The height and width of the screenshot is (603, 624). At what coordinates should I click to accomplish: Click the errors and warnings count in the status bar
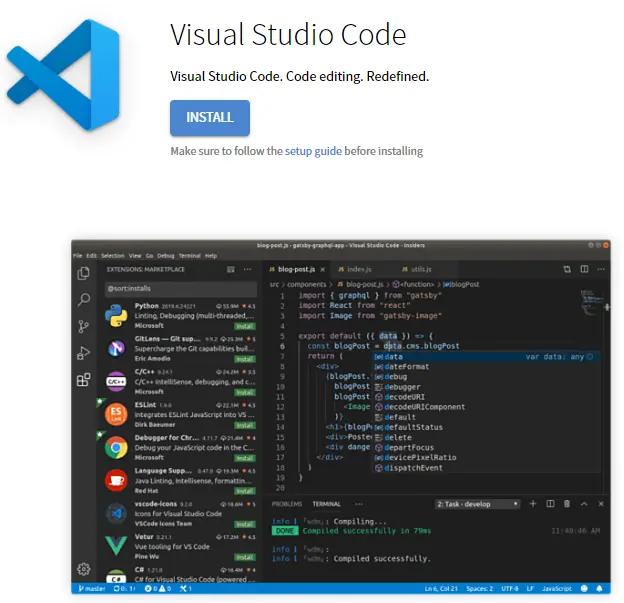pyautogui.click(x=158, y=589)
